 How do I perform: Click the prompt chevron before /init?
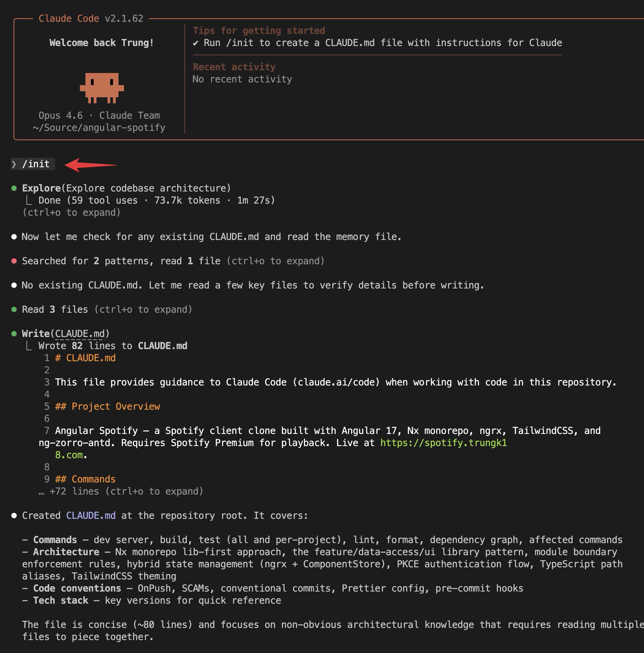point(14,164)
